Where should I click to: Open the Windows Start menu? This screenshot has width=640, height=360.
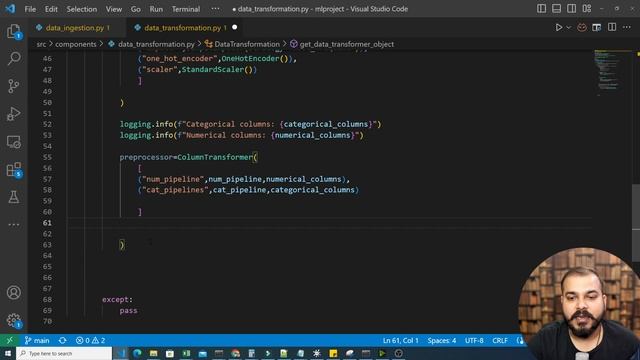[8, 353]
